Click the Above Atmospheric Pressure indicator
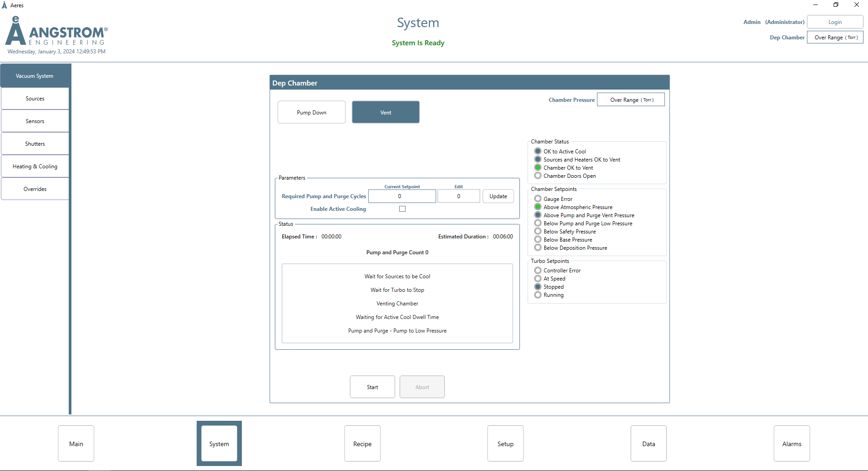 click(x=538, y=207)
